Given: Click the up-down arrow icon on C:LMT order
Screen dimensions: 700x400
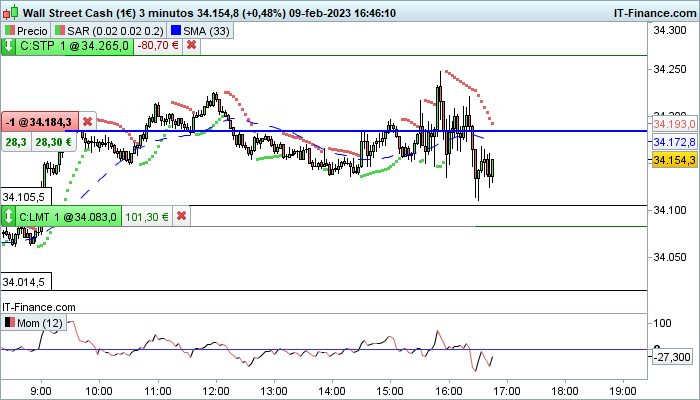Looking at the screenshot, I should click(x=8, y=217).
